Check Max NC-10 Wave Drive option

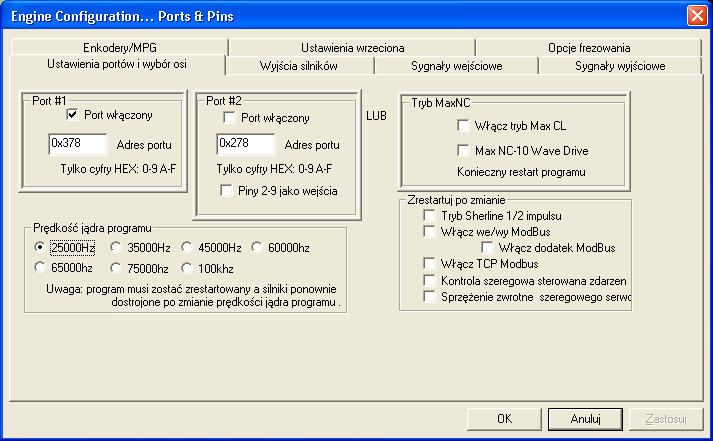click(463, 150)
